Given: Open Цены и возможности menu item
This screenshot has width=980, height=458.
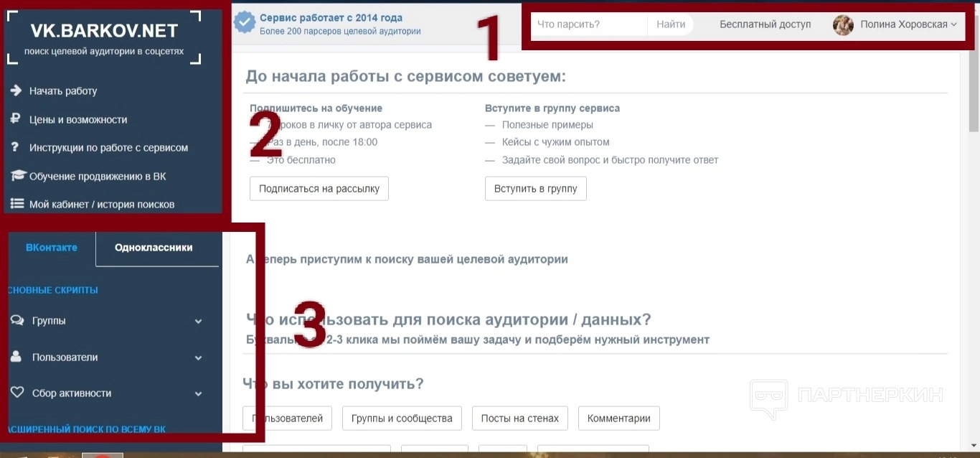Looking at the screenshot, I should click(78, 120).
